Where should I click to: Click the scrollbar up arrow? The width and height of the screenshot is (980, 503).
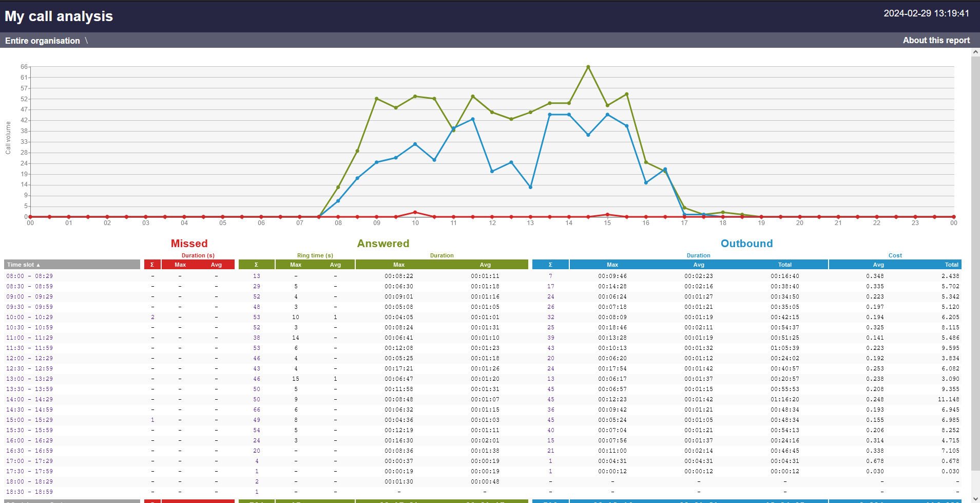(x=975, y=52)
